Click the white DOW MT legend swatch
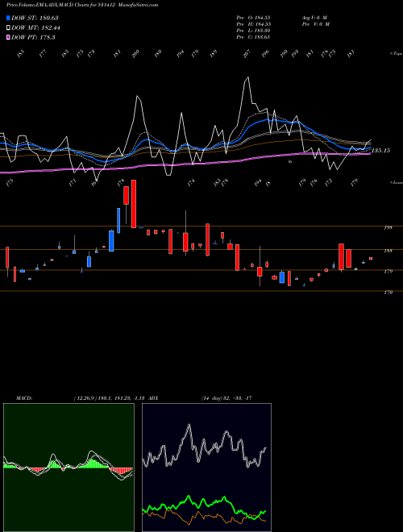Image resolution: width=403 pixels, height=532 pixels. tap(8, 28)
